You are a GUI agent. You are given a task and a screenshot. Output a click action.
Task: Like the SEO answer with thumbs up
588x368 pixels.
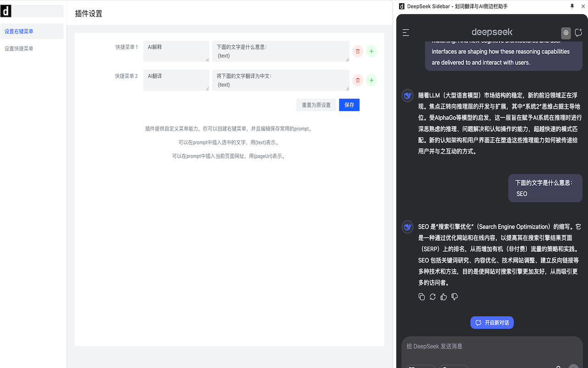(444, 297)
